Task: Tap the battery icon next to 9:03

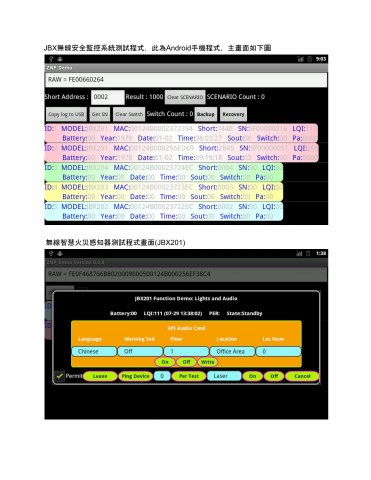Action: coord(309,59)
